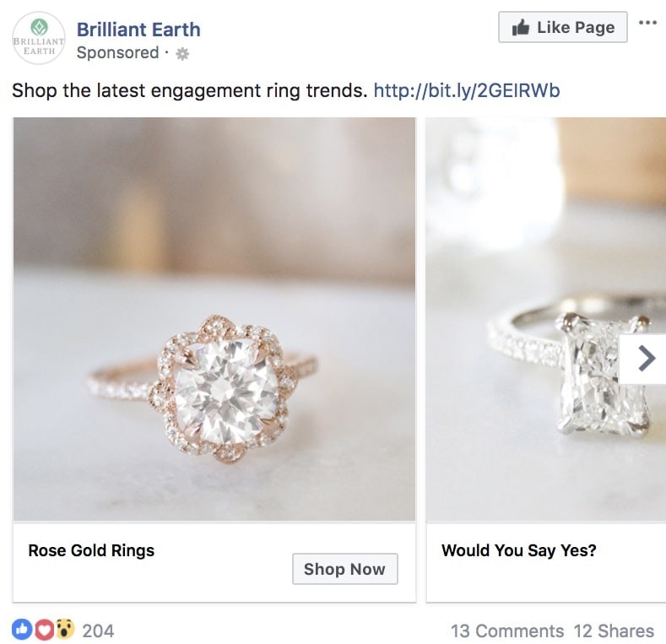Advance carousel with the next arrow

[646, 360]
